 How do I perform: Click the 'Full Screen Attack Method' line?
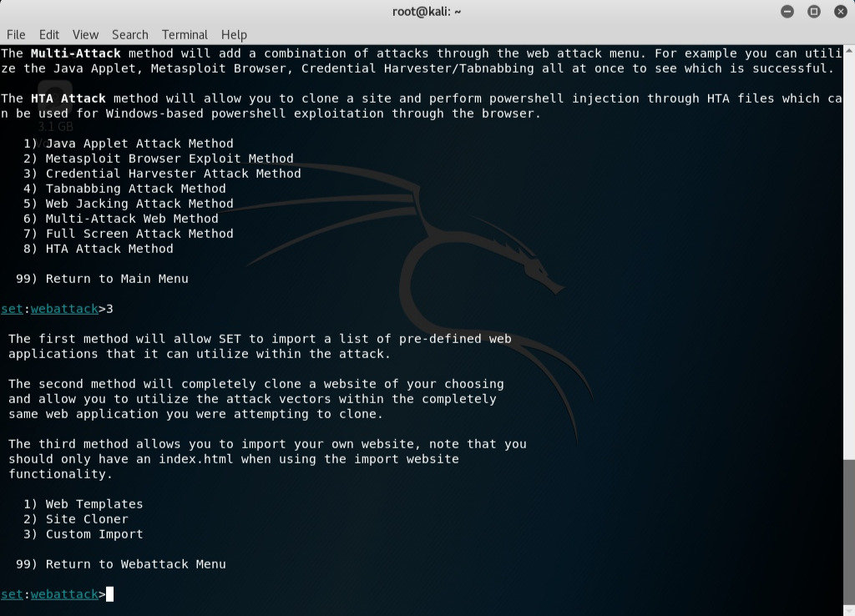coord(128,234)
